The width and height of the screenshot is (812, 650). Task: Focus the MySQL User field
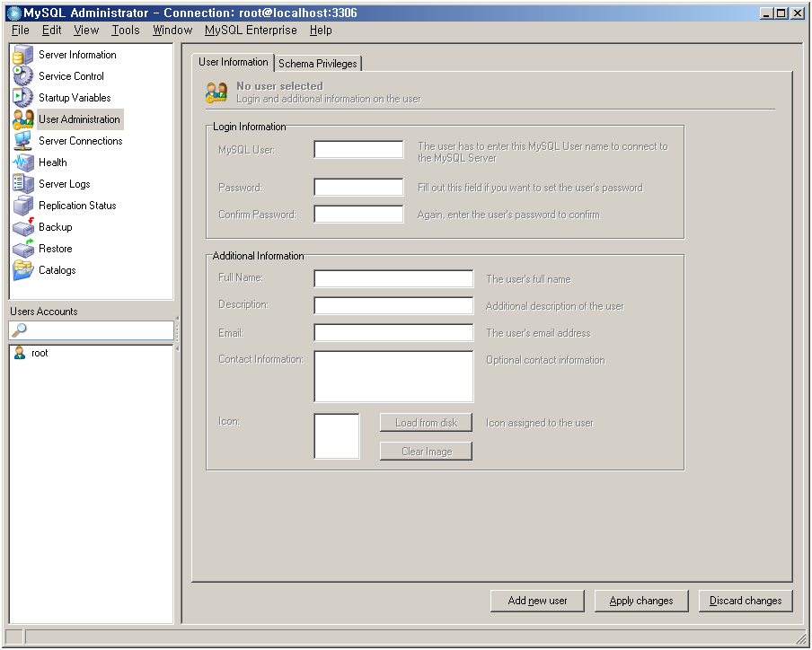tap(358, 150)
